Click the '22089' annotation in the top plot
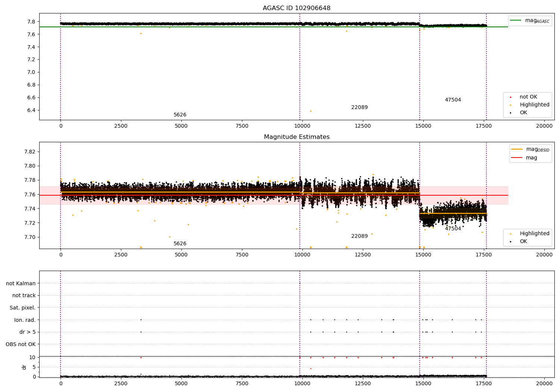This screenshot has width=560, height=392. [x=360, y=108]
